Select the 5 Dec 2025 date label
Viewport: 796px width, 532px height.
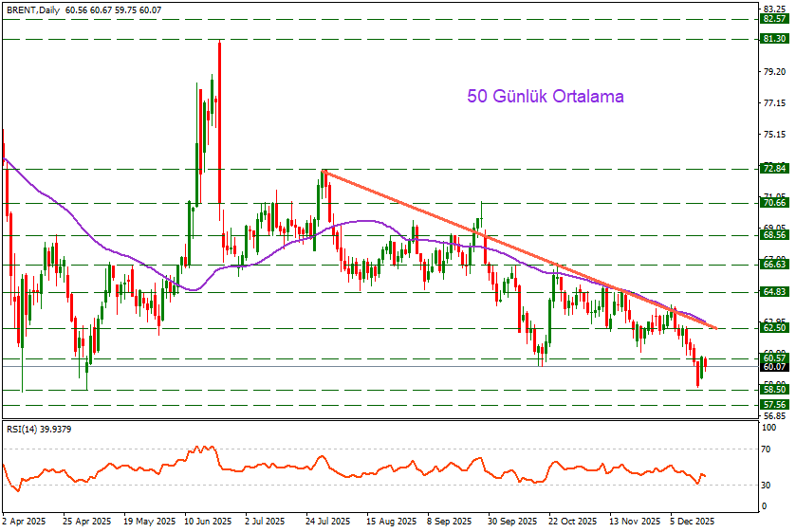pos(692,522)
